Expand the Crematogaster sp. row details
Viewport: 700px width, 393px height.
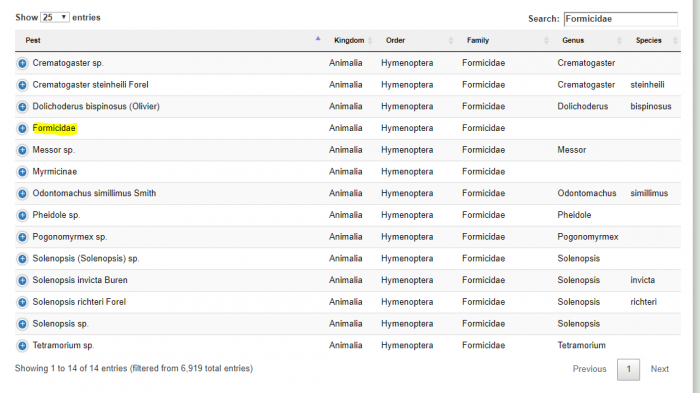point(22,63)
